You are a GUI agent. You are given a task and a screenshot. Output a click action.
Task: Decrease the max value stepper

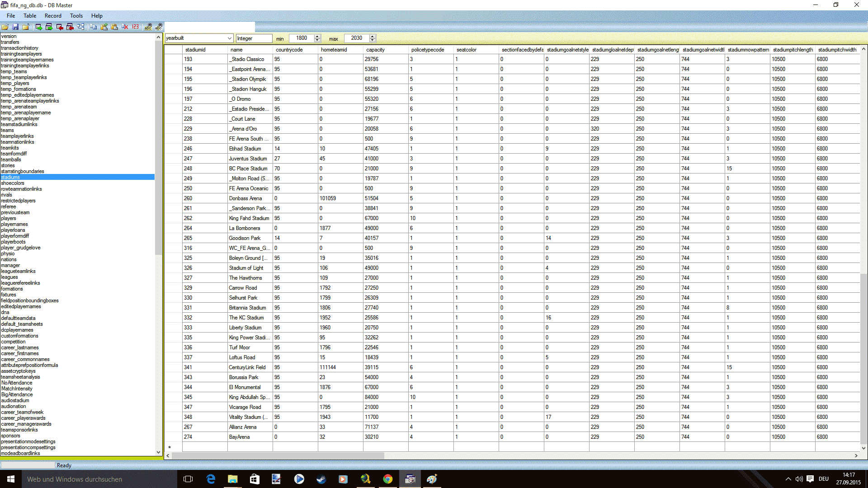[373, 40]
